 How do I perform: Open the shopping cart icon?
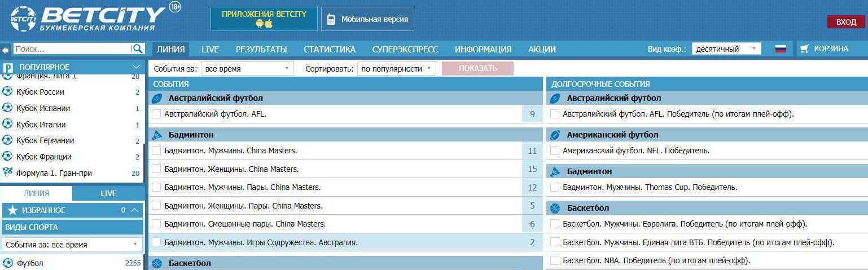(804, 49)
